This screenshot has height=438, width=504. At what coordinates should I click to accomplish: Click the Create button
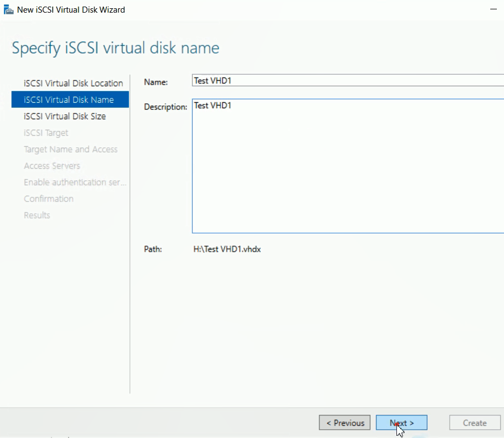tap(474, 423)
